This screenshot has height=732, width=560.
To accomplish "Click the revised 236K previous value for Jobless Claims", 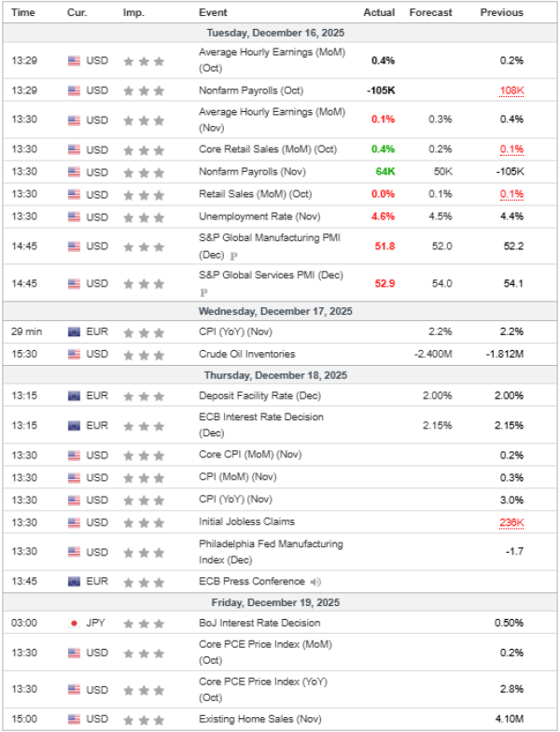I will coord(511,522).
